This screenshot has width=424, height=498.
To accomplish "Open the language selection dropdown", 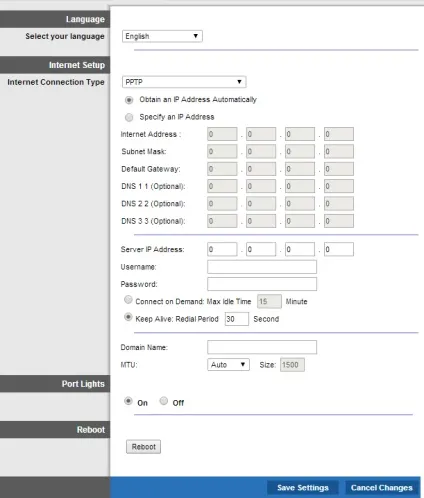I will point(162,36).
